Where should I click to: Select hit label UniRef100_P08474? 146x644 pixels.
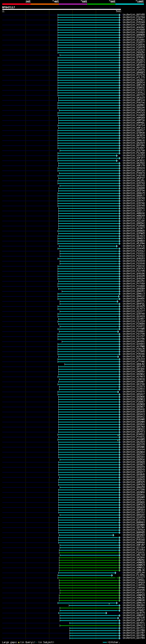pos(134,173)
